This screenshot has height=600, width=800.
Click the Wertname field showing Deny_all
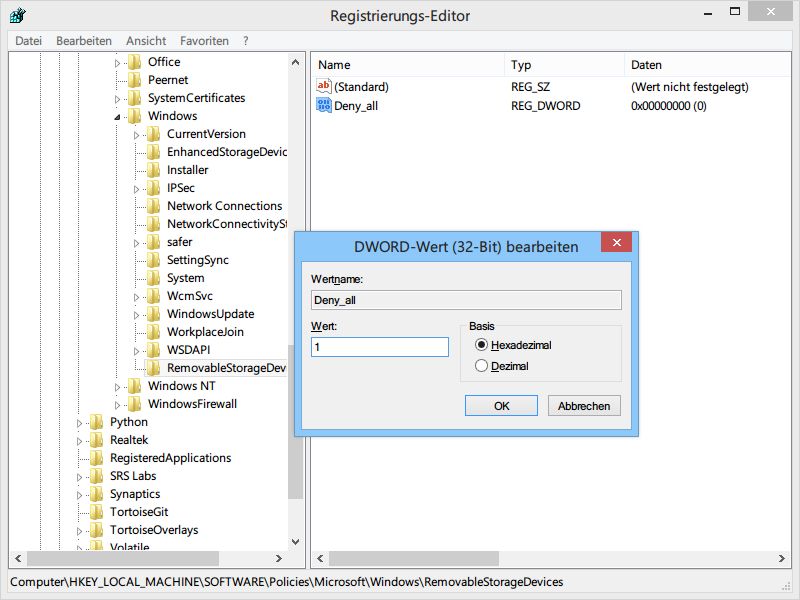pyautogui.click(x=466, y=300)
